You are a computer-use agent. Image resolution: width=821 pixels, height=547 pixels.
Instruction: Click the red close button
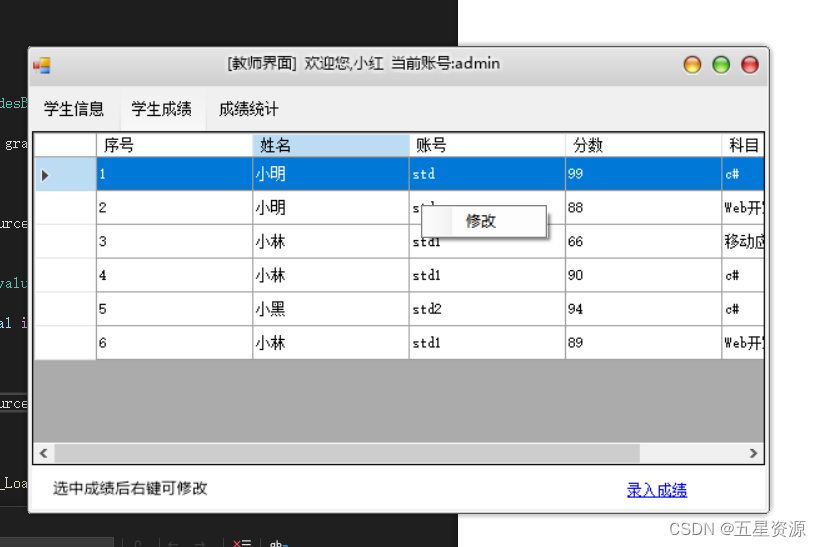tap(750, 65)
